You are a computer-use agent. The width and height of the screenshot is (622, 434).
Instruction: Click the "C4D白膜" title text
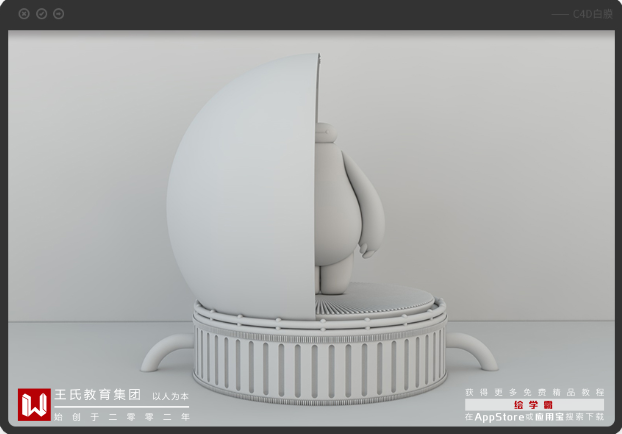pos(593,14)
